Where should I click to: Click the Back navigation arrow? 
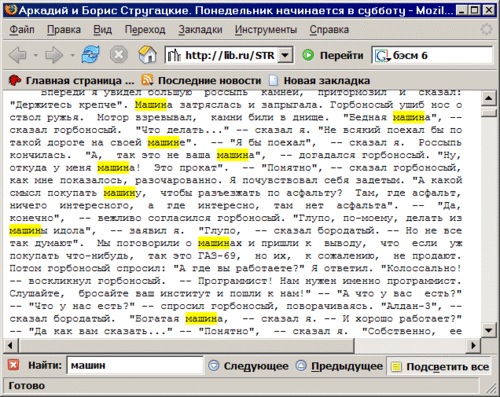[17, 55]
